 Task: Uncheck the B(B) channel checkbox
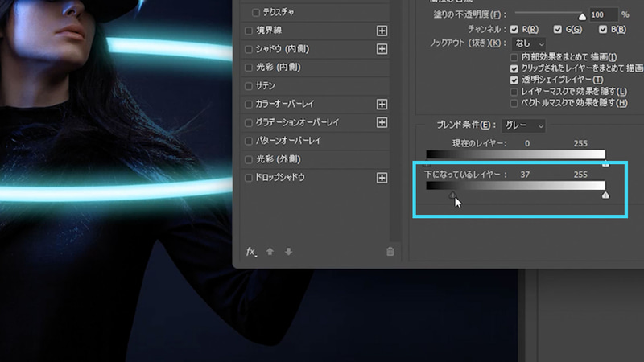pos(602,29)
